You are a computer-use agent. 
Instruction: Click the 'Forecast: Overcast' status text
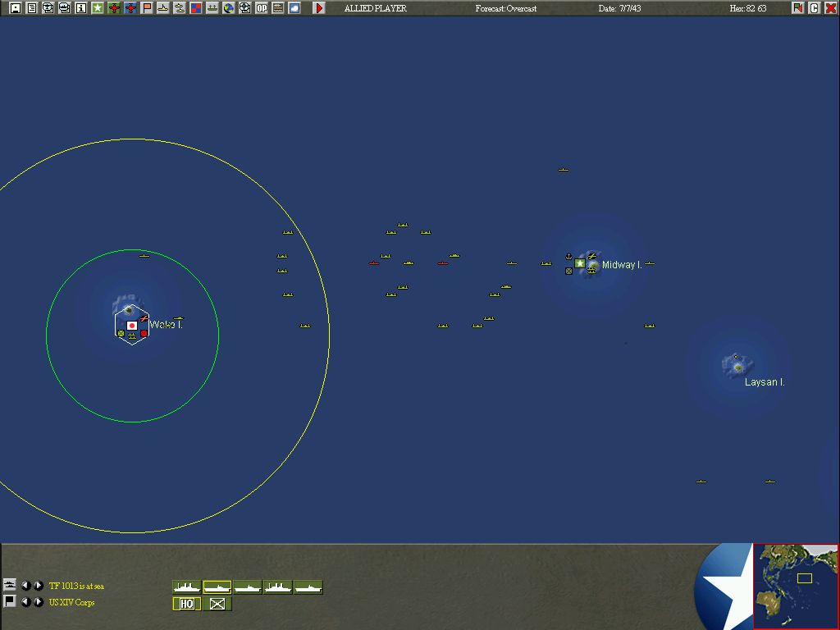[505, 8]
